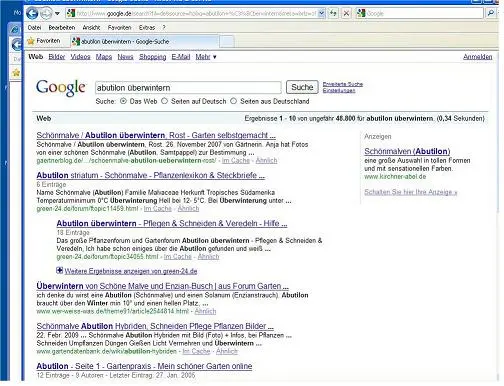Click the abutilon überwintern search field
Image resolution: width=504 pixels, height=386 pixels.
188,88
